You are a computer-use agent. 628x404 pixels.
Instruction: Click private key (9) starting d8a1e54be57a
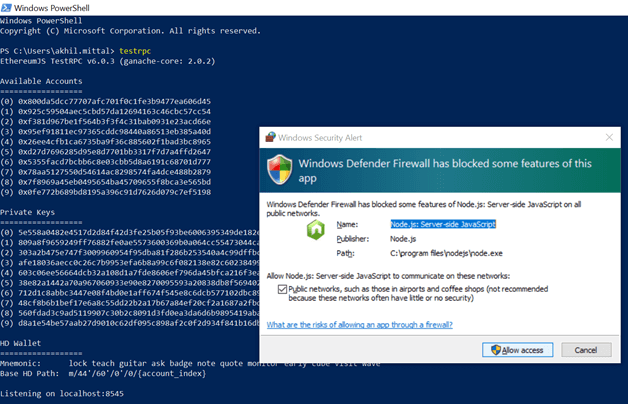139,323
